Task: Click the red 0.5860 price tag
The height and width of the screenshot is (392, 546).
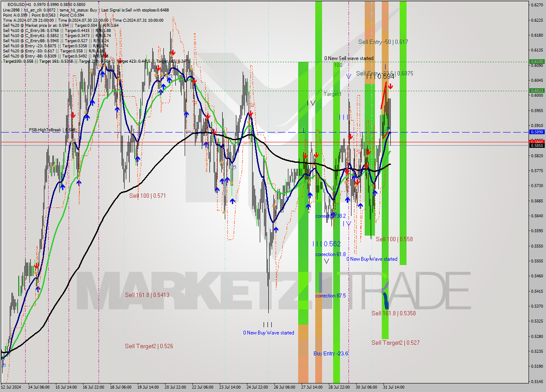Action: coord(537,141)
